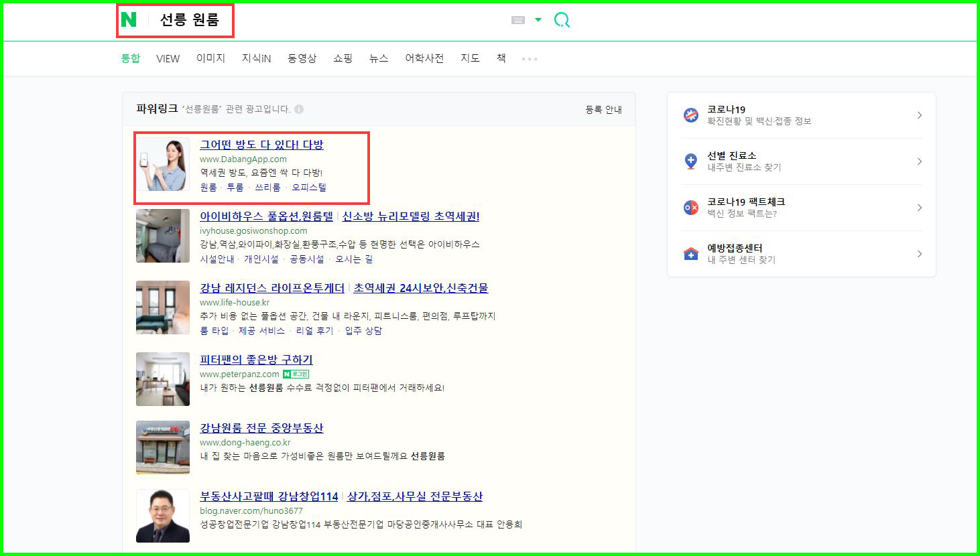Open the 입주 상담 sublink
Screen dimensions: 980x556
point(363,331)
